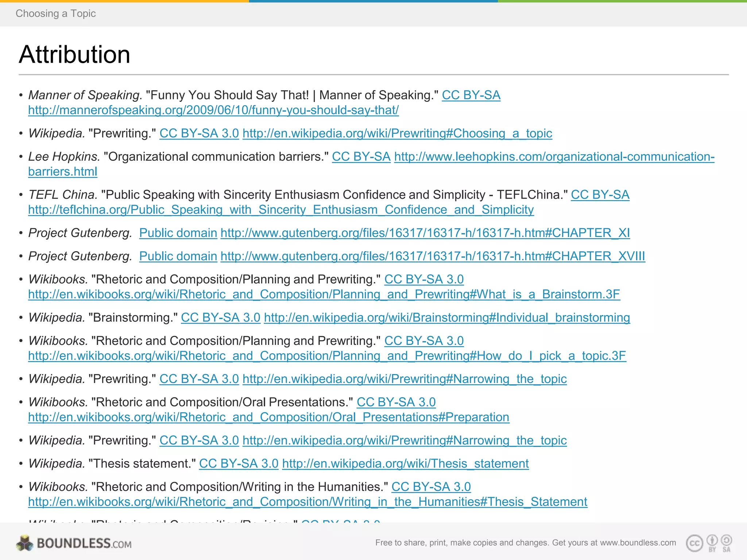Image resolution: width=747 pixels, height=560 pixels.
Task: Open the Wikibooks Writing_in_the_Humanities Thesis_Statement link
Action: [x=307, y=502]
